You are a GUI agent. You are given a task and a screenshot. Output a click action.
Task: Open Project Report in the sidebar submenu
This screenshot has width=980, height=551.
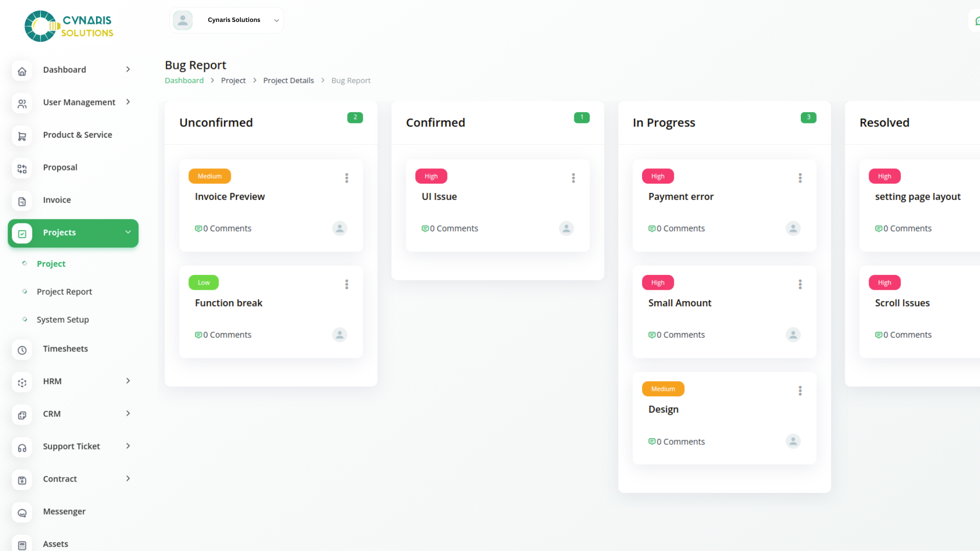64,292
